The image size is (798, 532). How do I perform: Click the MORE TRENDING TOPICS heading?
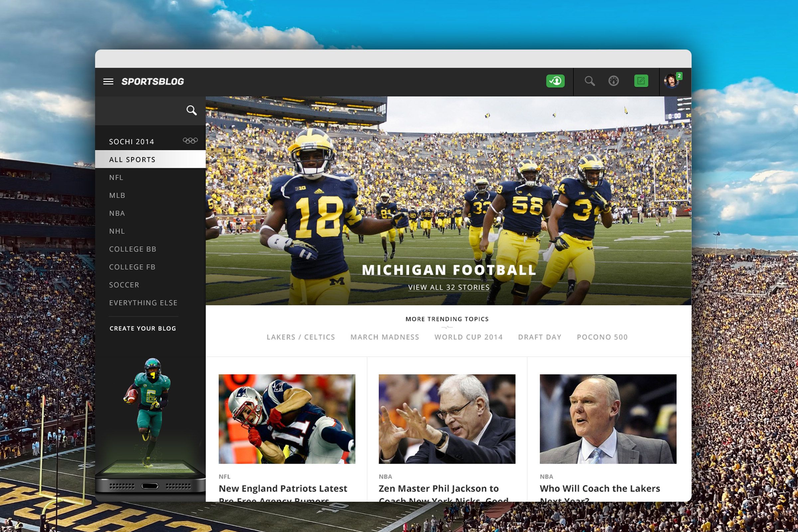[x=447, y=319]
